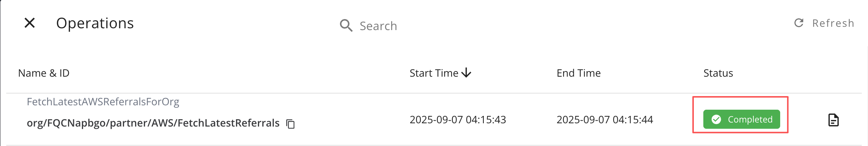Click the end time 2025-09-07 04:15:44
The height and width of the screenshot is (146, 868).
(x=605, y=120)
